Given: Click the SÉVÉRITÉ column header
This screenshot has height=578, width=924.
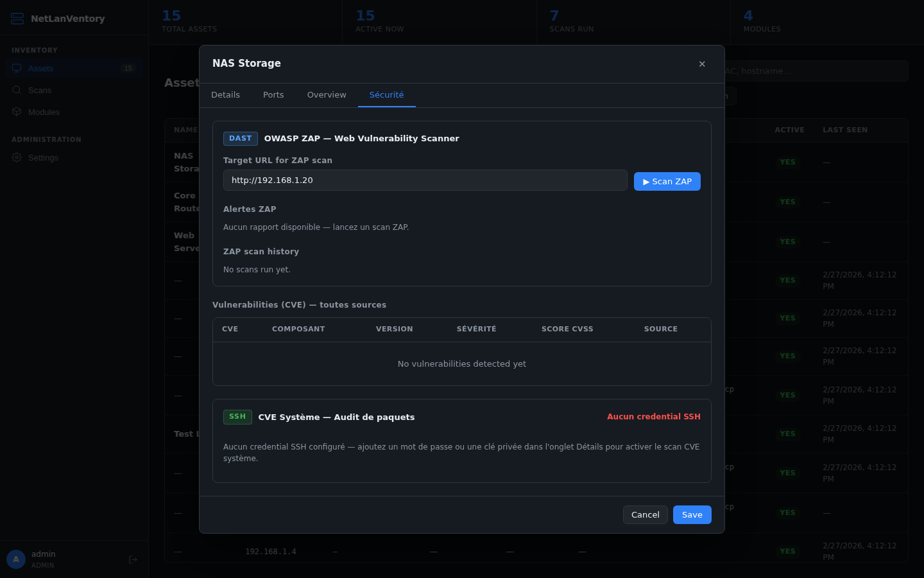Looking at the screenshot, I should click(477, 329).
